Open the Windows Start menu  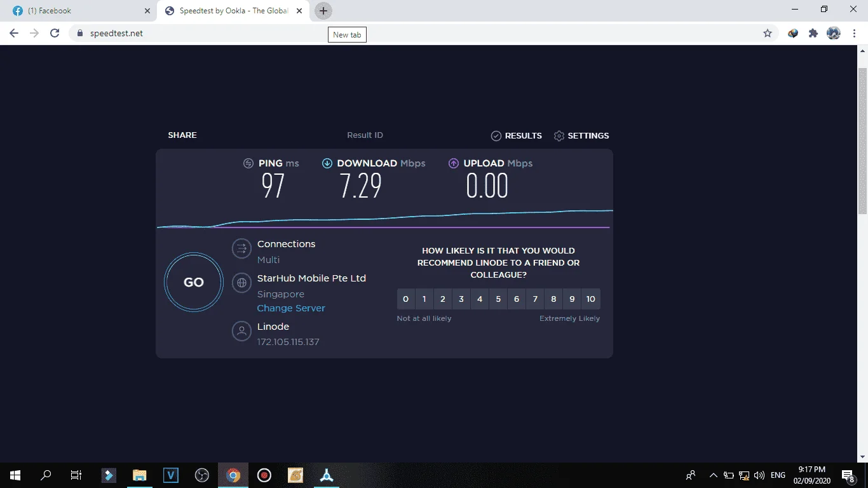click(15, 475)
